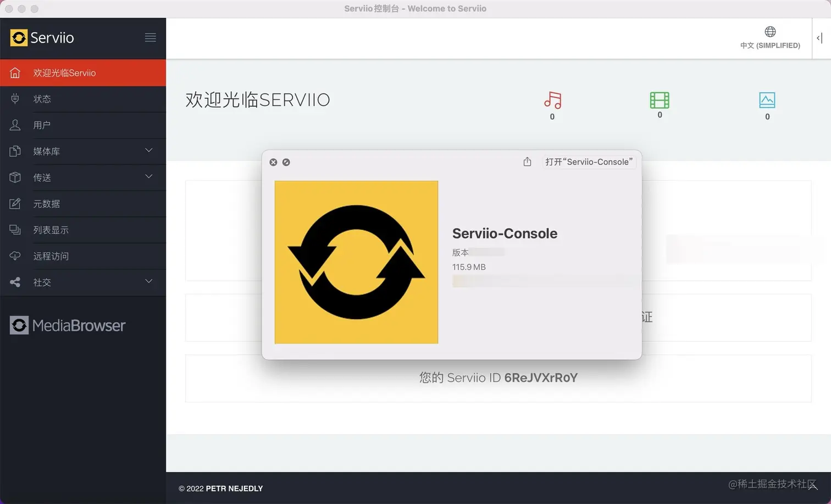Open the 社交 social section
This screenshot has height=504, width=831.
click(x=83, y=283)
